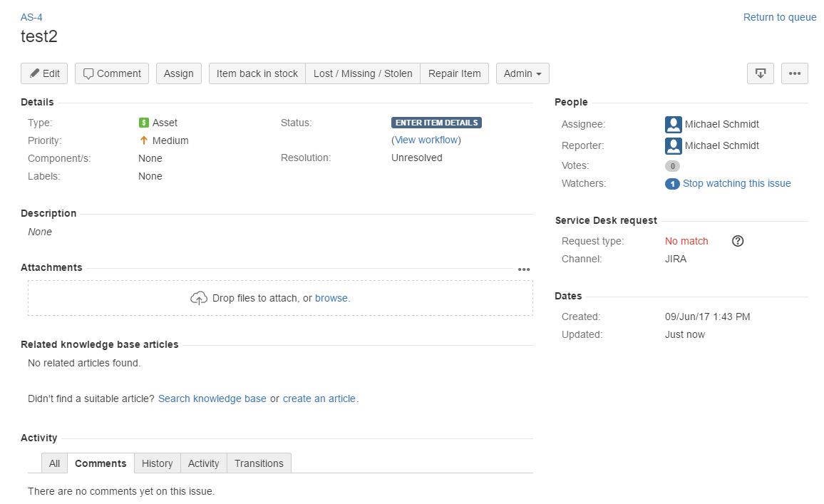
Task: Click the Medium priority arrow icon
Action: [x=143, y=140]
